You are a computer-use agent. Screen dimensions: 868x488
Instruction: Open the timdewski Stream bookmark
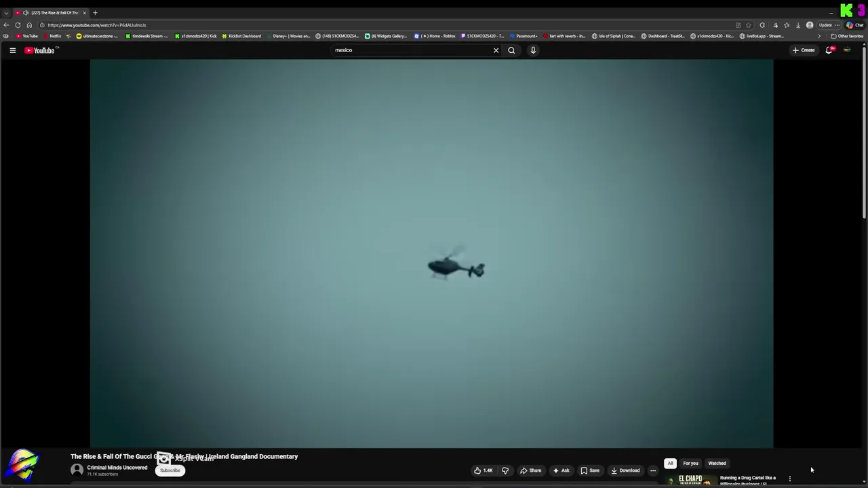point(146,36)
